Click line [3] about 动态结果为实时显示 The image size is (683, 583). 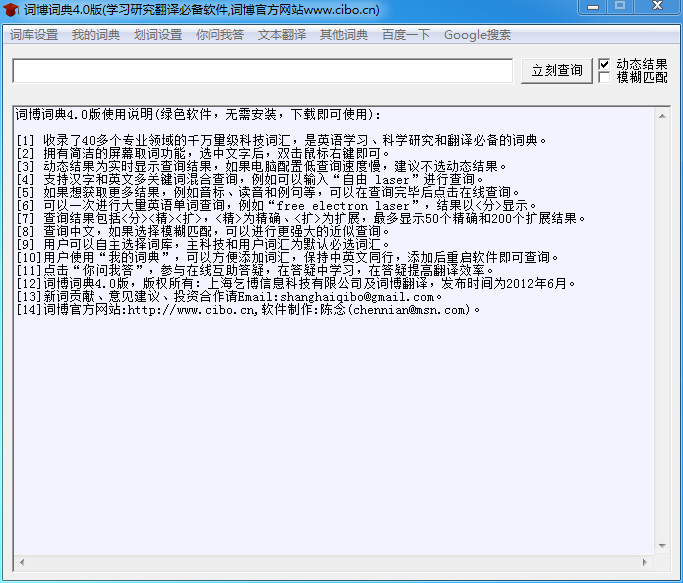click(261, 166)
